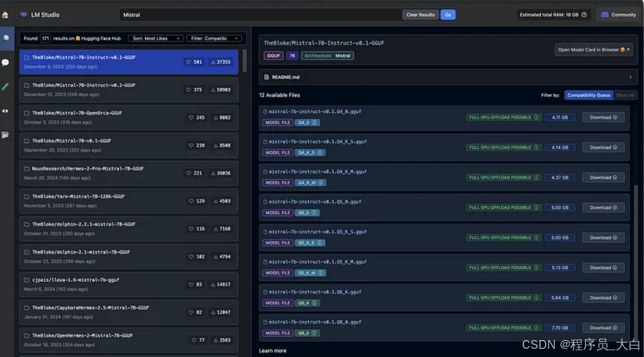Open the Community button

coord(618,15)
